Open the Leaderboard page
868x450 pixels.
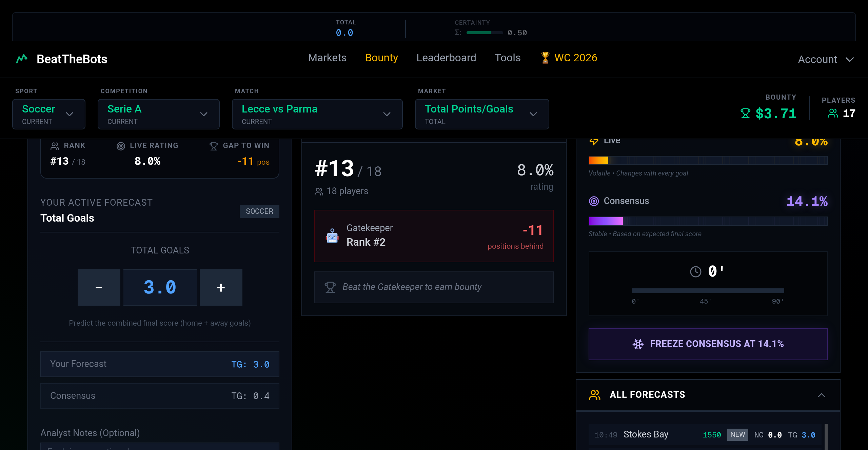pos(446,58)
